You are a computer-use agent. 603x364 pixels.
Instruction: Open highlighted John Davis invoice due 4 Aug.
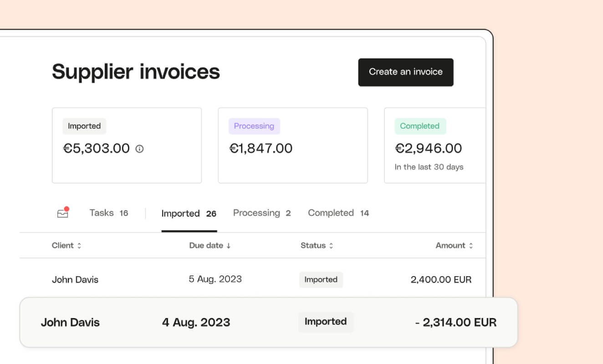click(269, 322)
